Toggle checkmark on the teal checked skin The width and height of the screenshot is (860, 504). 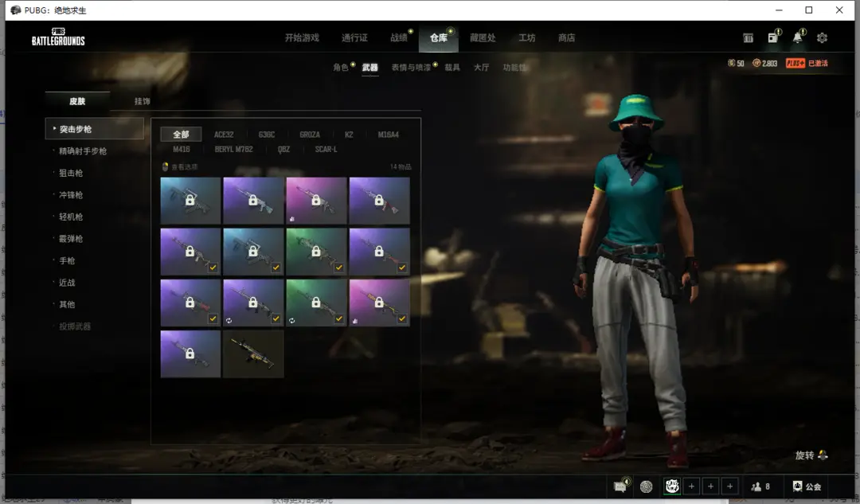[x=276, y=268]
